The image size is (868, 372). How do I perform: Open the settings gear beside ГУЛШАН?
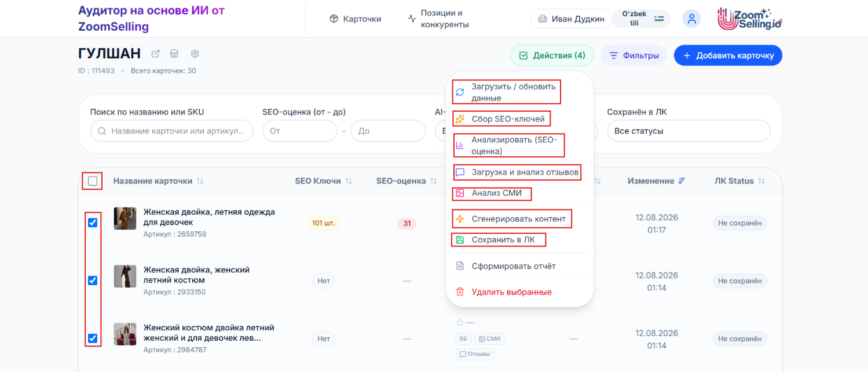(x=195, y=54)
